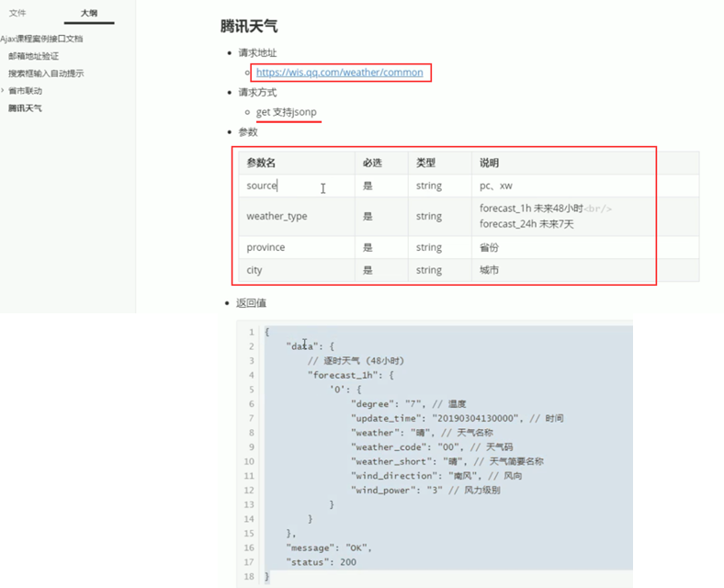Viewport: 724px width, 588px height.
Task: Switch to the 文件 tab
Action: [x=17, y=13]
